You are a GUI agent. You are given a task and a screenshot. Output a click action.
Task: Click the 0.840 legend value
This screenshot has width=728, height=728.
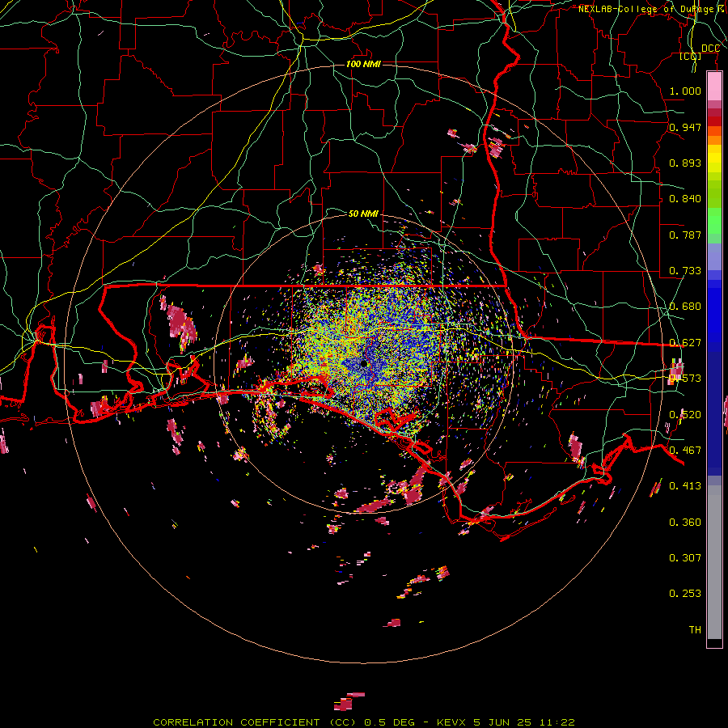click(685, 199)
